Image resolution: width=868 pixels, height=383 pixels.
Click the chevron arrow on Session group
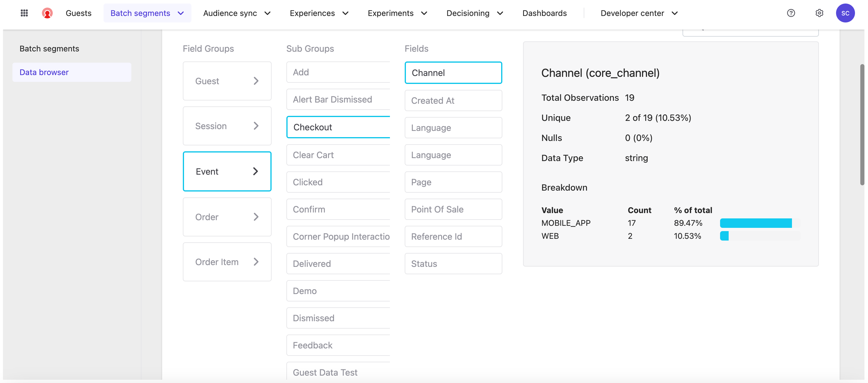click(x=256, y=126)
